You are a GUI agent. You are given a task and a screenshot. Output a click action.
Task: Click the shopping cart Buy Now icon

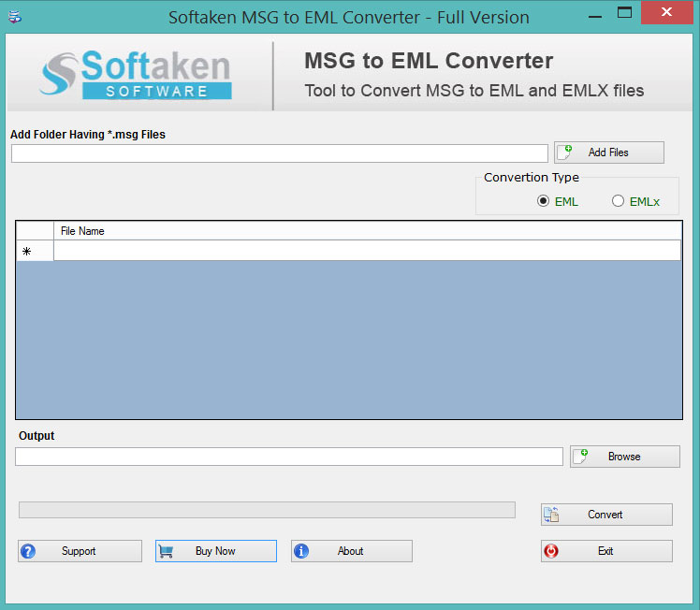(x=166, y=551)
